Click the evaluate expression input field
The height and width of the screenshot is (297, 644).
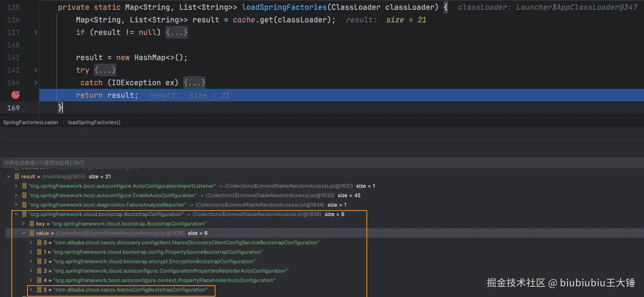point(322,163)
